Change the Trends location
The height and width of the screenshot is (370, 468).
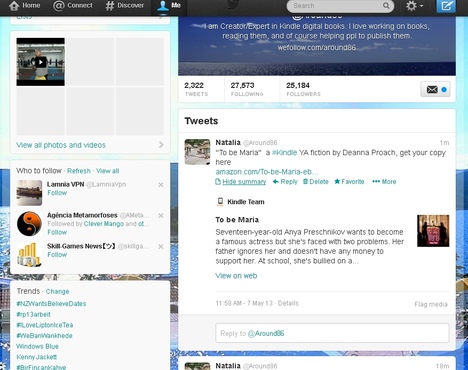(x=57, y=291)
